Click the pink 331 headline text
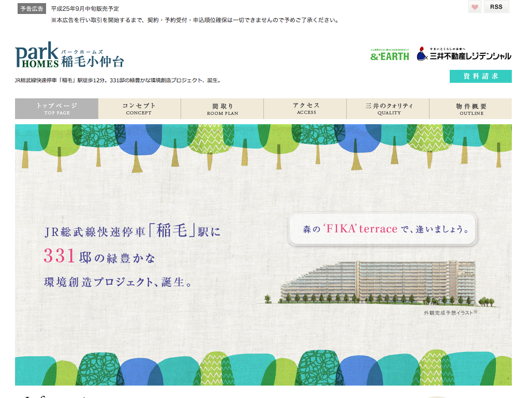This screenshot has height=398, width=532. pyautogui.click(x=60, y=257)
